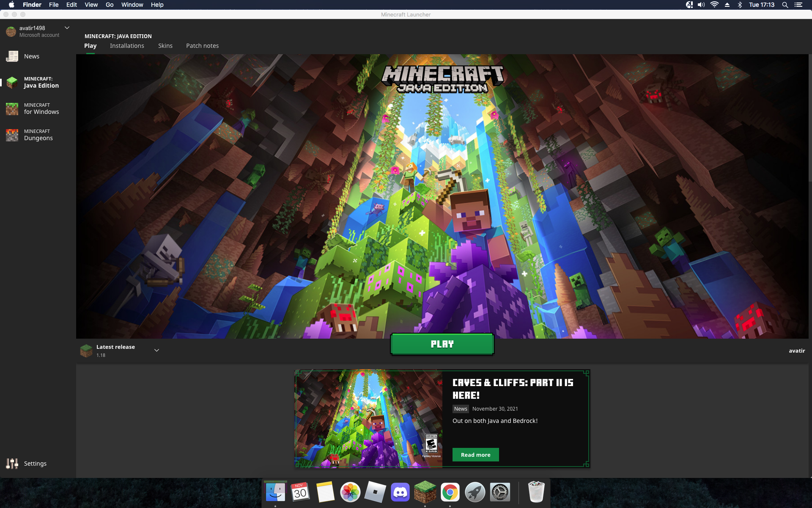Viewport: 812px width, 508px height.
Task: Click the Minecraft grass block dock icon
Action: pyautogui.click(x=425, y=492)
